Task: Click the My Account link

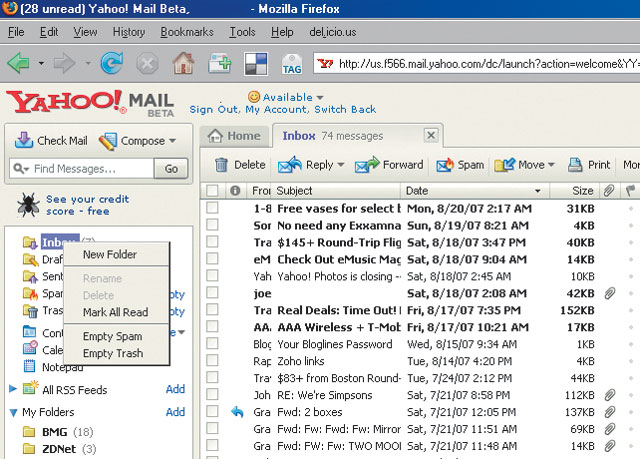Action: tap(276, 109)
